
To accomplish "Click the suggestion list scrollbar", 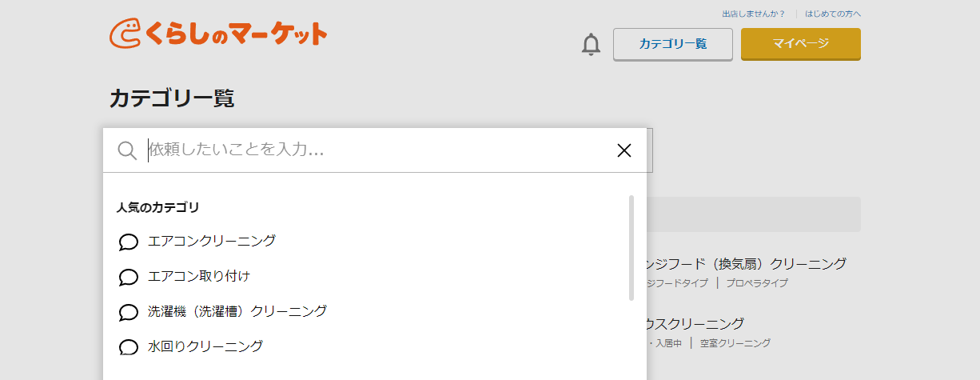I will coord(631,248).
